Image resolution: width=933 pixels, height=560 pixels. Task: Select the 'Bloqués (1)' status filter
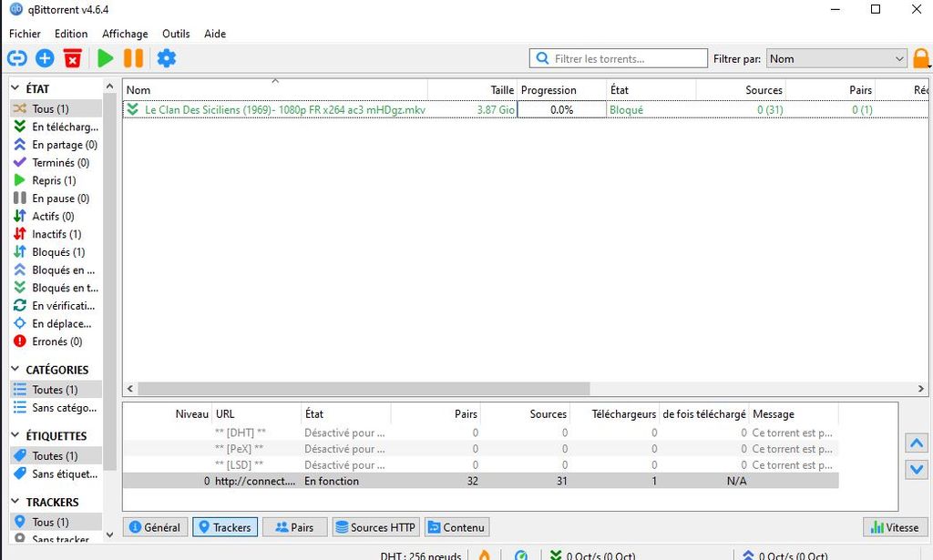56,252
